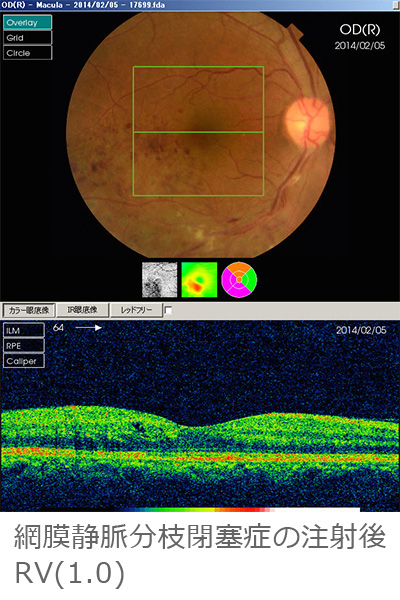The image size is (400, 600).
Task: Turn on the Circle overlay
Action: 27,53
